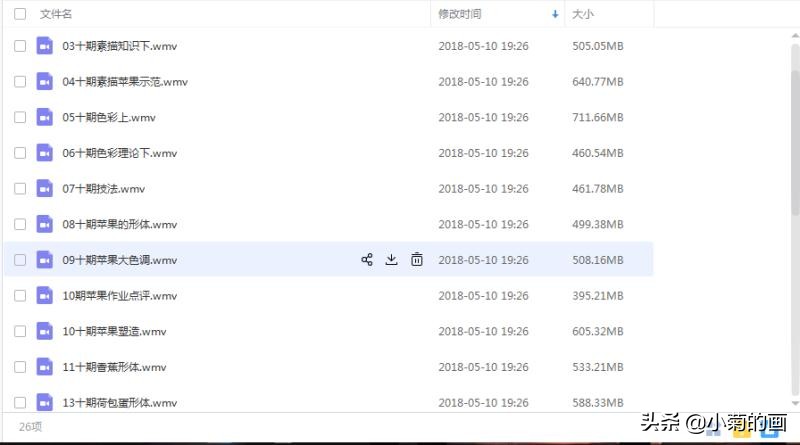Image resolution: width=800 pixels, height=445 pixels.
Task: Open file 04十期素描苹果示范.wmv
Action: tap(125, 82)
